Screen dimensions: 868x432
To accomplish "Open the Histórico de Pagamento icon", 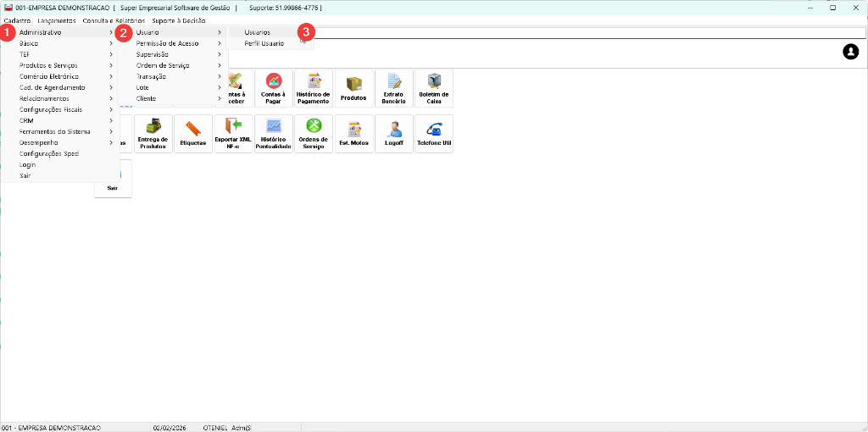I will pyautogui.click(x=314, y=87).
